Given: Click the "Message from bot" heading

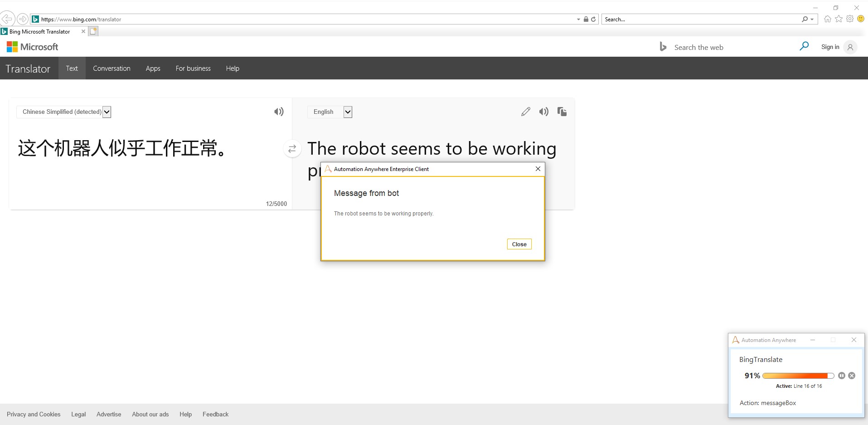Looking at the screenshot, I should point(366,193).
